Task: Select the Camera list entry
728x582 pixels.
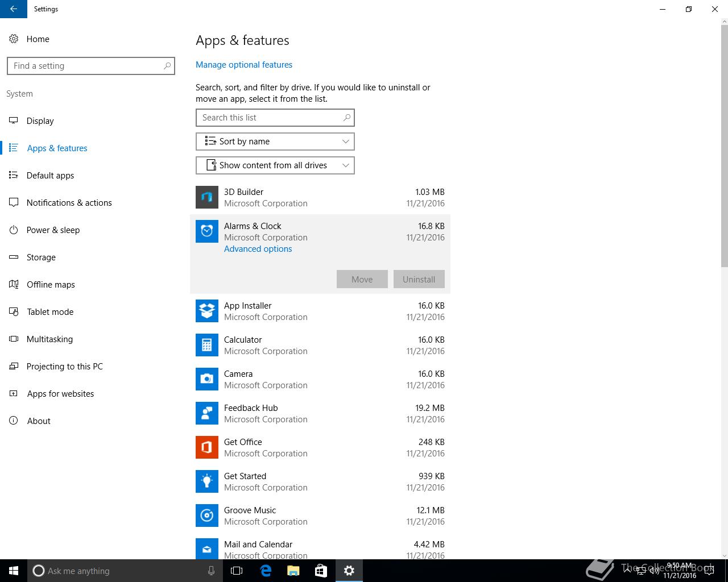Action: 320,379
